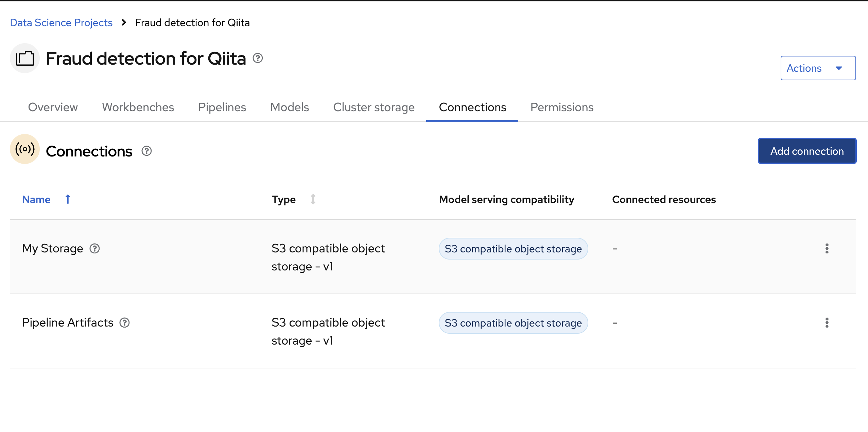Toggle sort on the Name column
This screenshot has height=432, width=868.
(x=36, y=199)
